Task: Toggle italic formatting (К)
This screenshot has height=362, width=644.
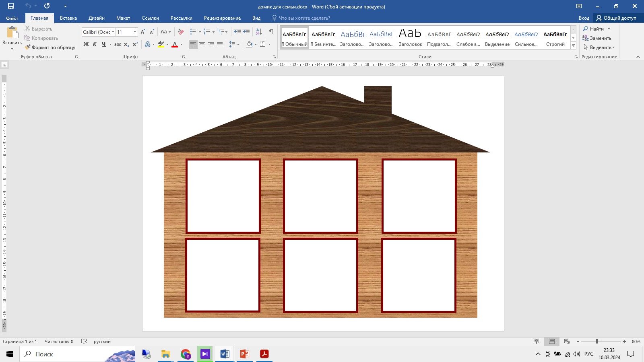Action: click(x=95, y=44)
